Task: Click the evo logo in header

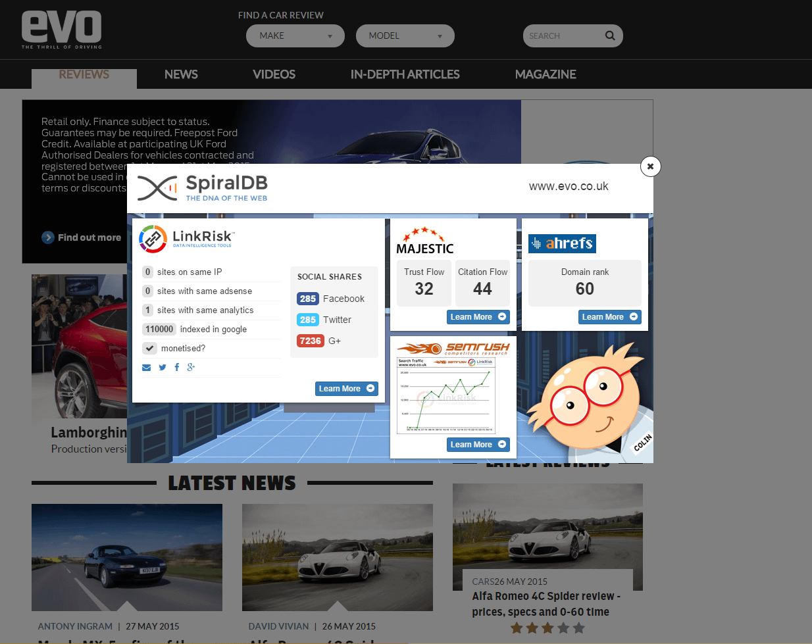Action: coord(62,30)
